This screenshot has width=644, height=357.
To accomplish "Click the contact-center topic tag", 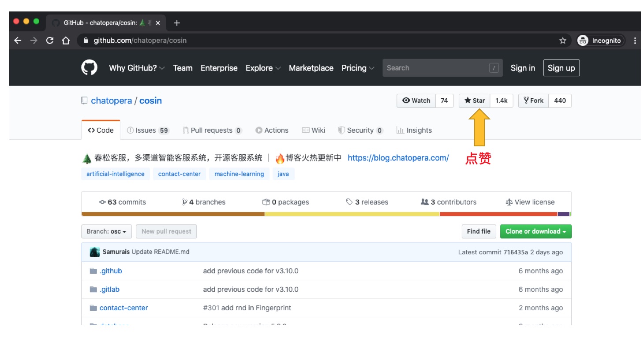I will (x=180, y=174).
